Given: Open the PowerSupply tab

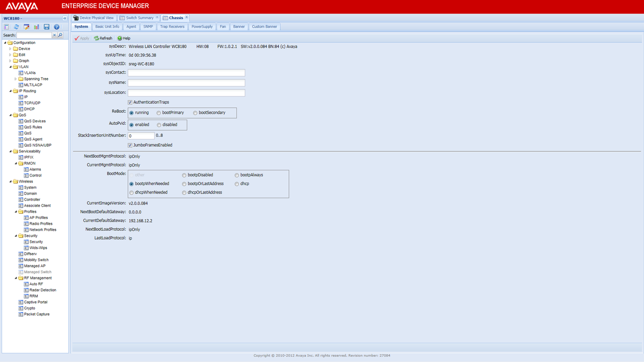Looking at the screenshot, I should click(202, 27).
